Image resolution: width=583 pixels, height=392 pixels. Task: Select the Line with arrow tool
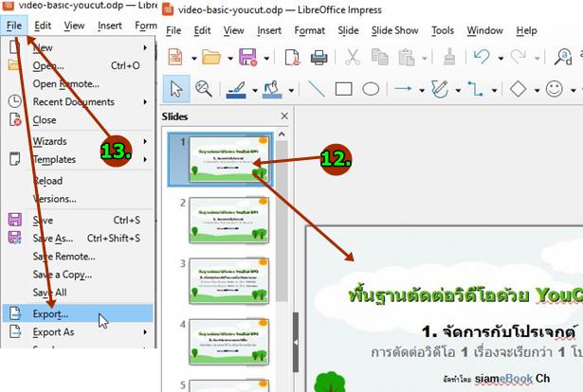point(403,89)
